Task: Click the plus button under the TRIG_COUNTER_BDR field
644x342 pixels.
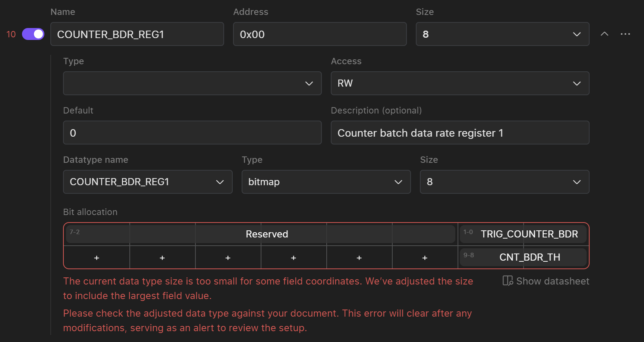Action: pyautogui.click(x=424, y=257)
